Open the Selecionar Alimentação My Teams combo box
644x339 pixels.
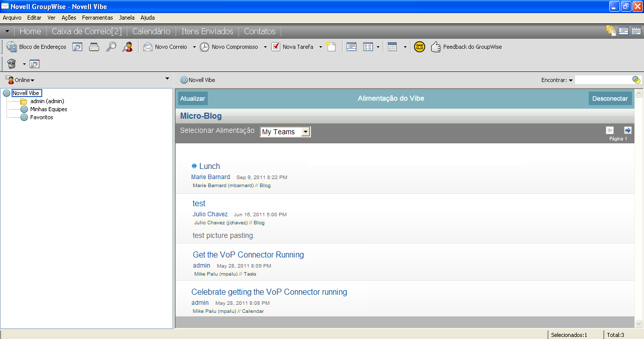[x=285, y=132]
